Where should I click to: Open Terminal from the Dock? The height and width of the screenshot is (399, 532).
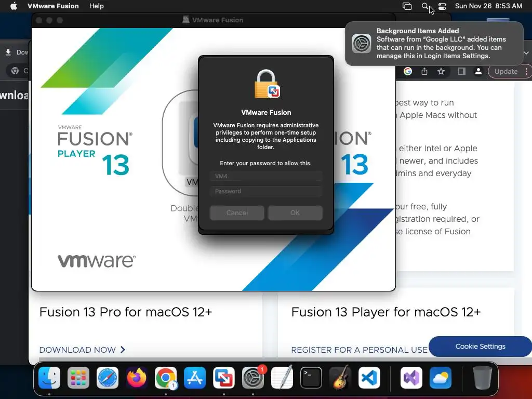311,378
